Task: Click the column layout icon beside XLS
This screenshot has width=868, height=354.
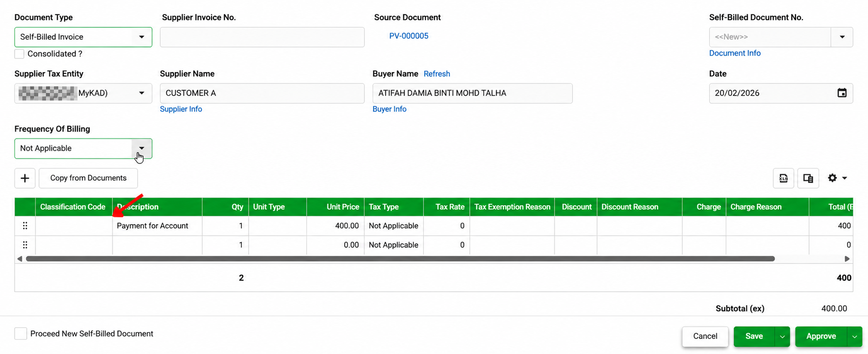Action: [808, 178]
